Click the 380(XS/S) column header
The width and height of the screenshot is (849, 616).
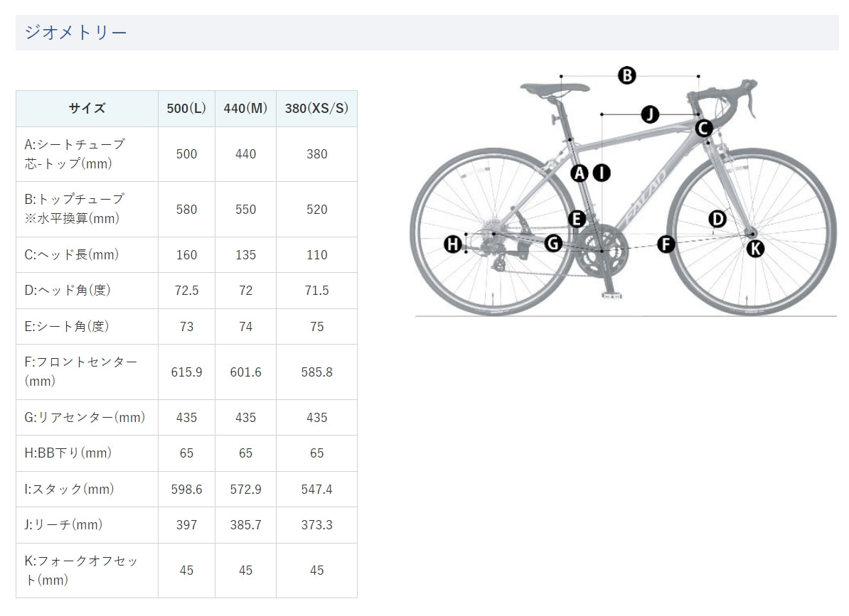point(316,109)
